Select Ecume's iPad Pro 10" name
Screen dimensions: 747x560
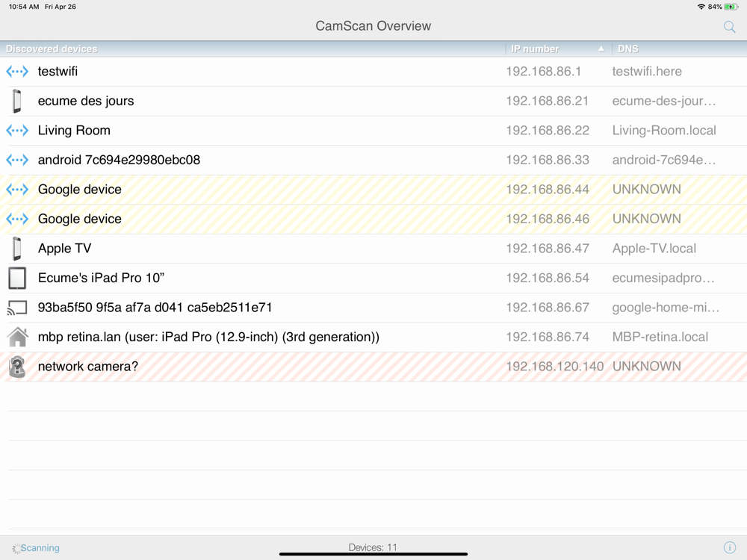(101, 278)
